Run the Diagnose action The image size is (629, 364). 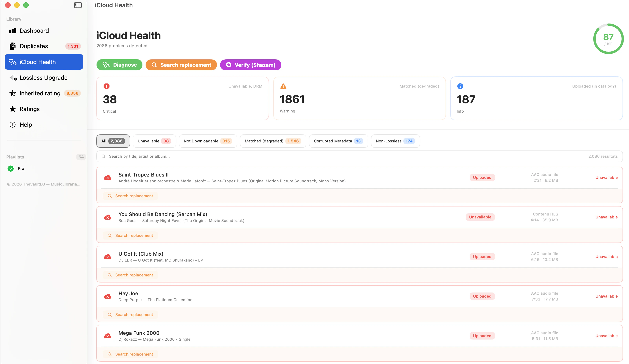pyautogui.click(x=119, y=65)
